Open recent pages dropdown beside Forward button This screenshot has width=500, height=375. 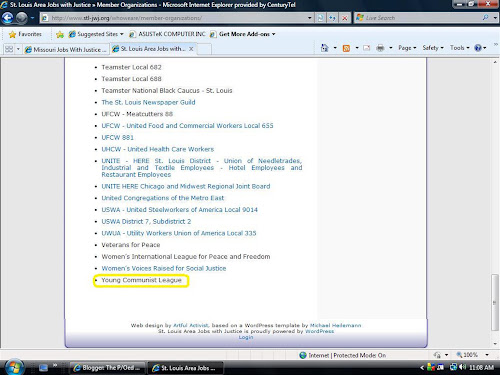pyautogui.click(x=32, y=18)
